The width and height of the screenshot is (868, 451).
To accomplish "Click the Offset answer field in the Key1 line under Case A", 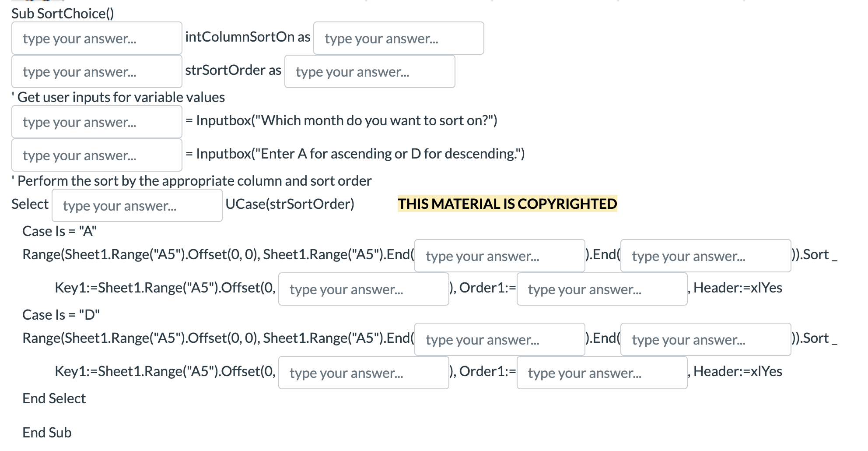I will tap(363, 289).
